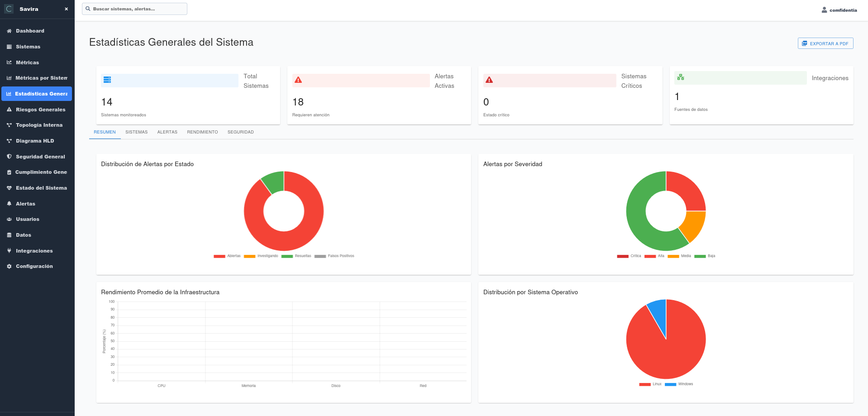
Task: Switch to the SISTEMAS tab
Action: (136, 132)
